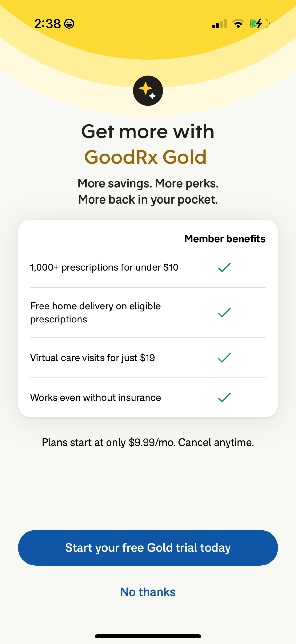Viewport: 296px width, 644px height.
Task: Tap checkmark for works without insurance
Action: [224, 397]
